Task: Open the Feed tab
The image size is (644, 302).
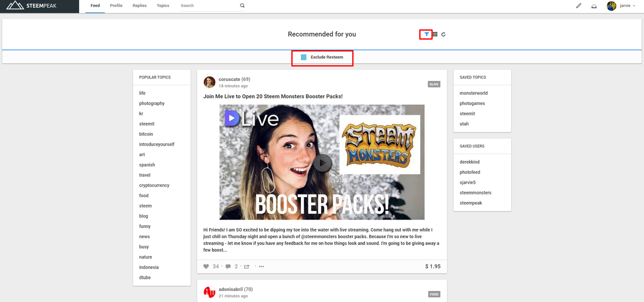Action: click(95, 6)
